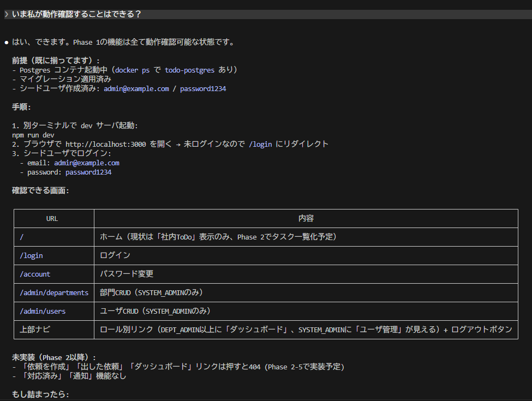Click the ログイン description cell
532x401 pixels.
tap(306, 255)
